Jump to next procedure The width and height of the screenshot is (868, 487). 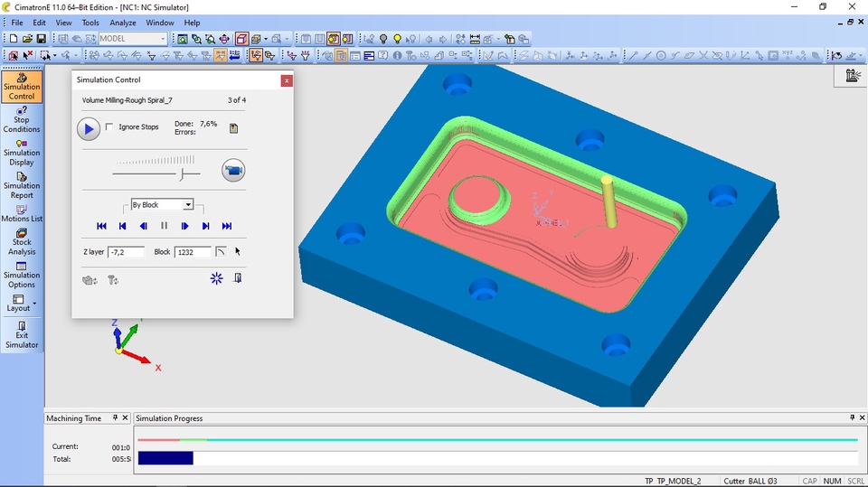tap(205, 226)
